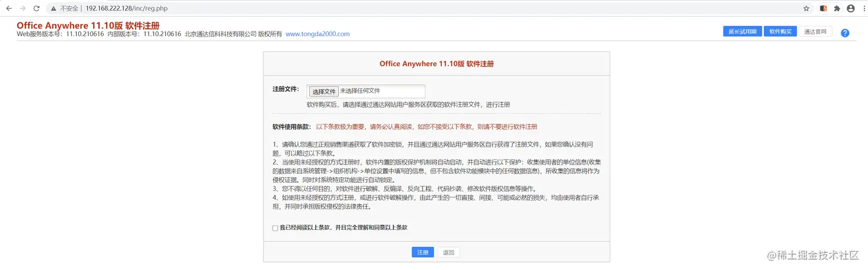Click the red warning text 以下条款极为重要
Image resolution: width=868 pixels, height=270 pixels.
point(427,127)
